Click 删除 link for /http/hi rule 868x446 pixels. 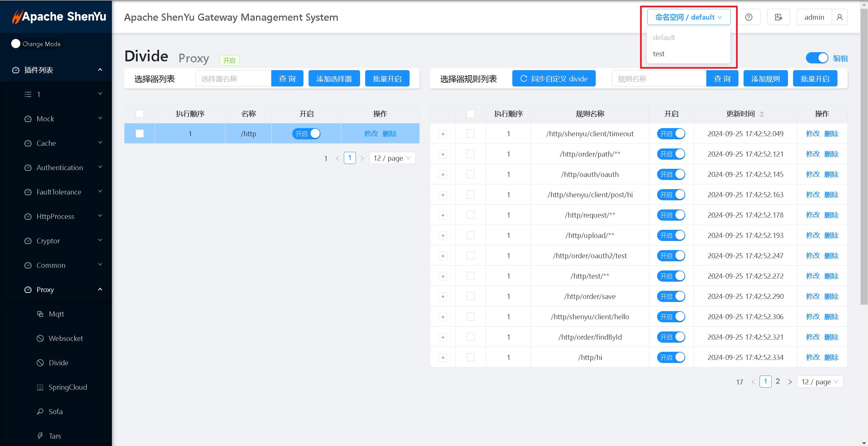(x=831, y=357)
